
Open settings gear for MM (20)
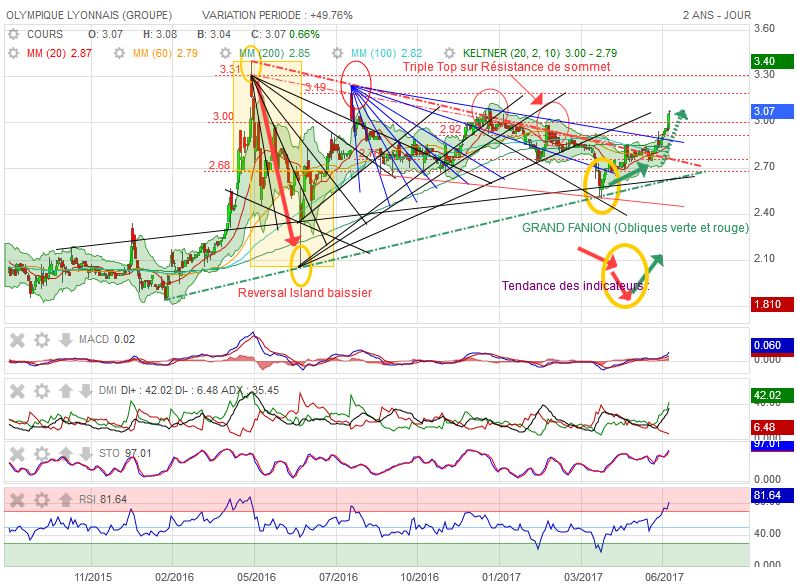pyautogui.click(x=14, y=53)
